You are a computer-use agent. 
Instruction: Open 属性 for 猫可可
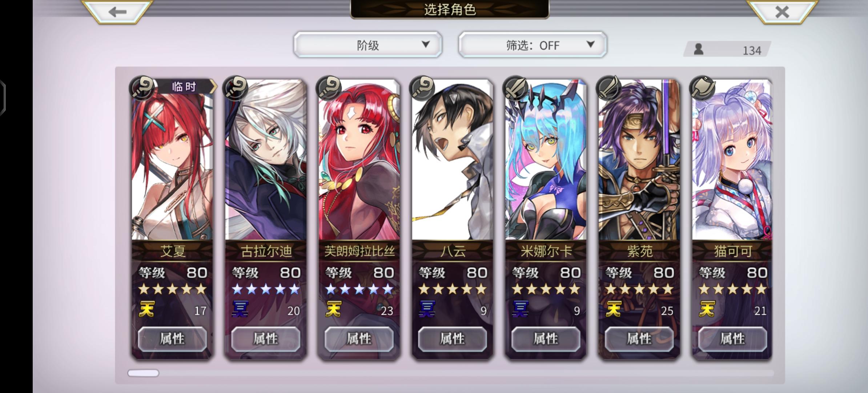(733, 339)
